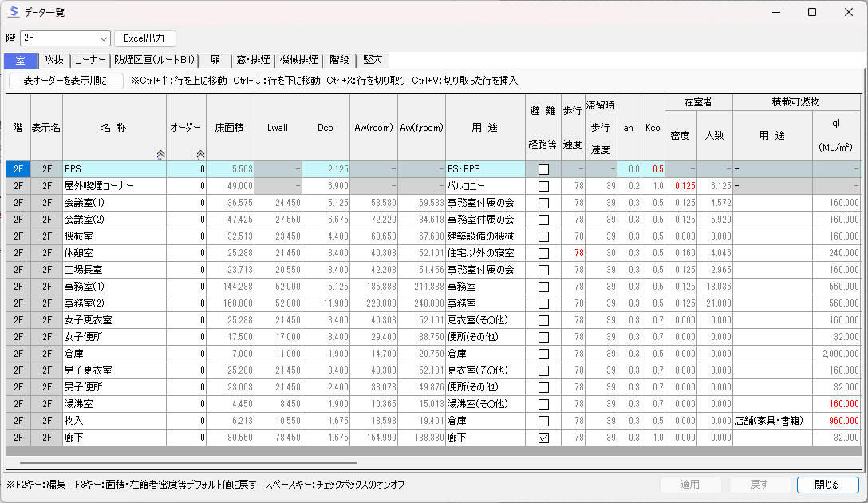Viewport: 868px width, 503px height.
Task: Click the 適用 button
Action: click(x=690, y=484)
